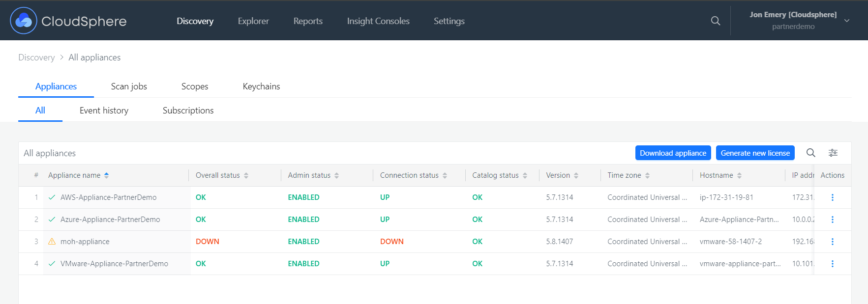Click the Generate new license button

tap(755, 153)
